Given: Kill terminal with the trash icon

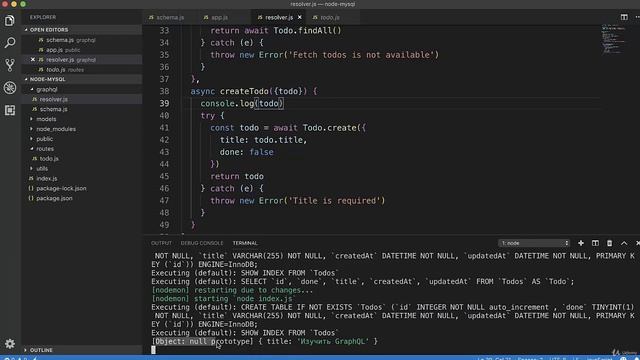Looking at the screenshot, I should point(609,243).
